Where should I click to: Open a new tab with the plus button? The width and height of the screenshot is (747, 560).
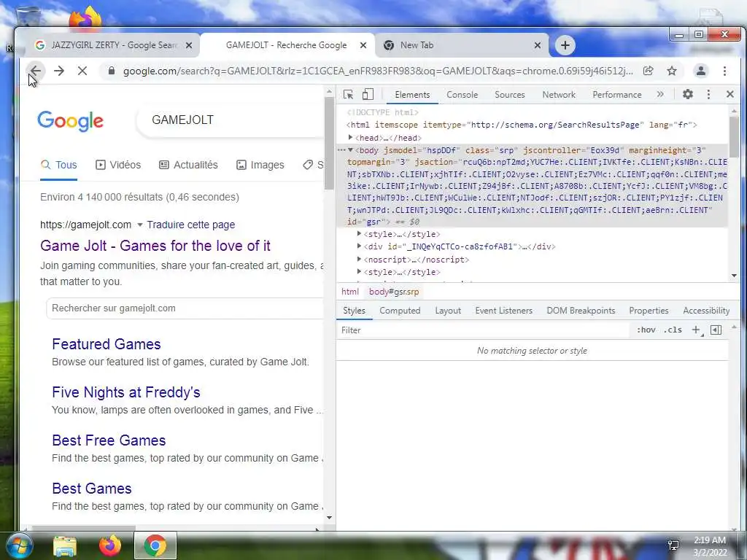565,45
